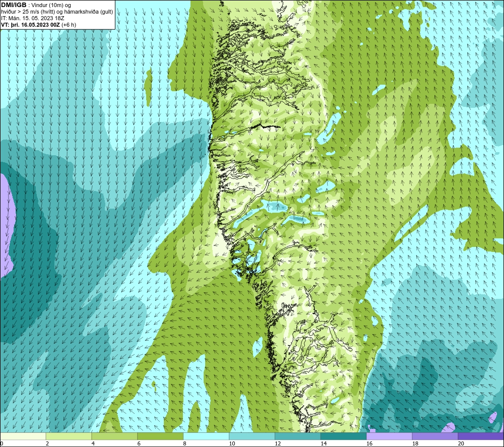Click the '14' label on the wind scale

pos(324,443)
